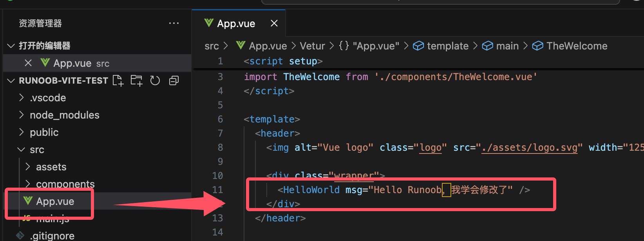Screen dimensions: 644x241
Task: Select the App.vue editor tab
Action: (x=236, y=24)
